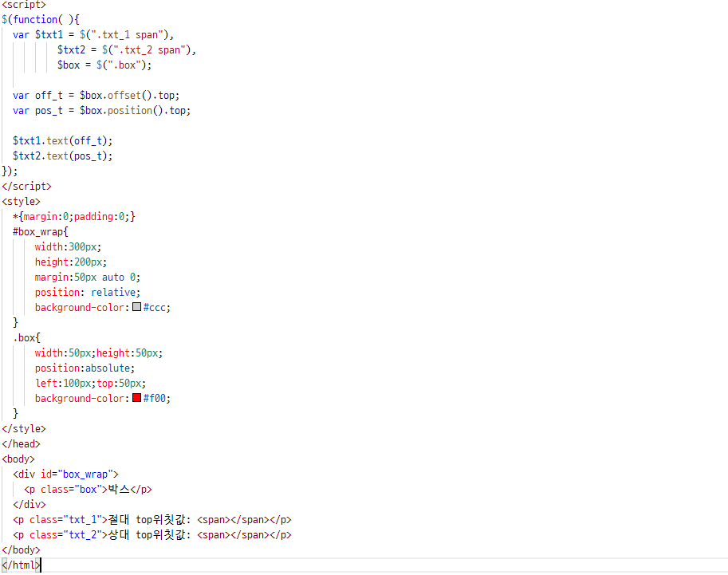Click the $(function( ){ line
Image resolution: width=728 pixels, height=575 pixels.
click(x=41, y=19)
